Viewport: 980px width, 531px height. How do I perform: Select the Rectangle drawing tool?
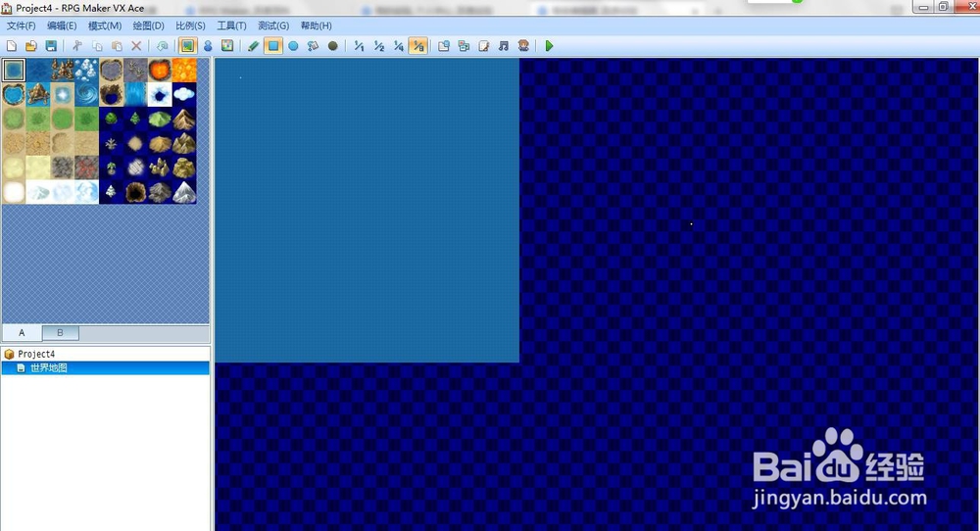pos(273,46)
